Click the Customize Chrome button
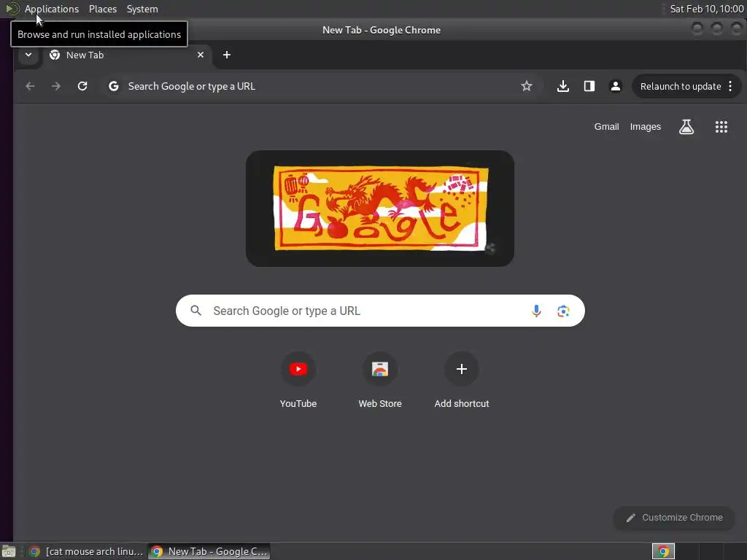747x560 pixels. point(674,518)
